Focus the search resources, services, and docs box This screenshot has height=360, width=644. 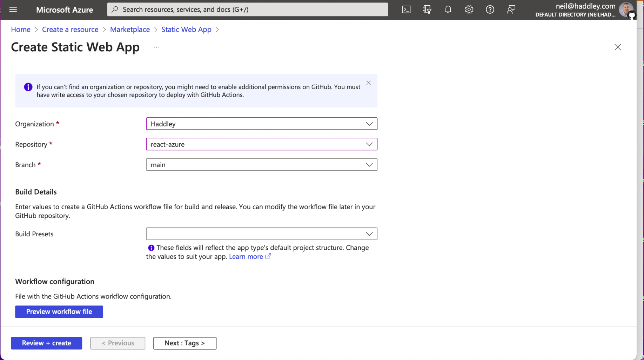[x=248, y=9]
